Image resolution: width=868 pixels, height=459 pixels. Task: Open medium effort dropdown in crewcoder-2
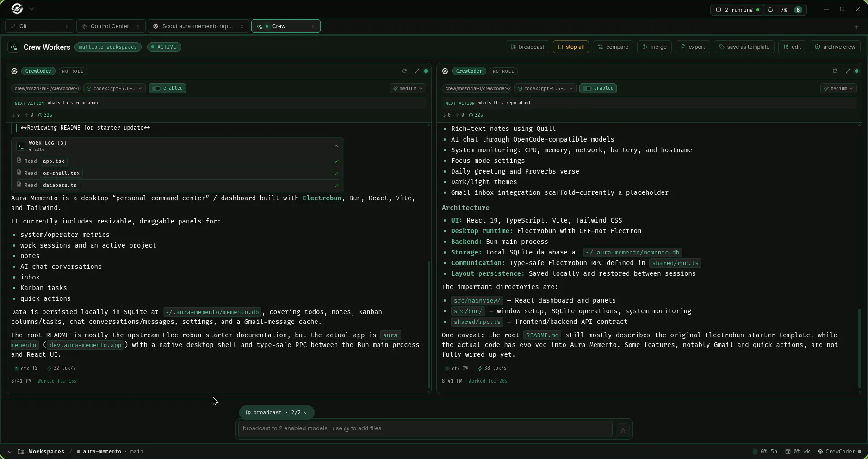tap(838, 88)
